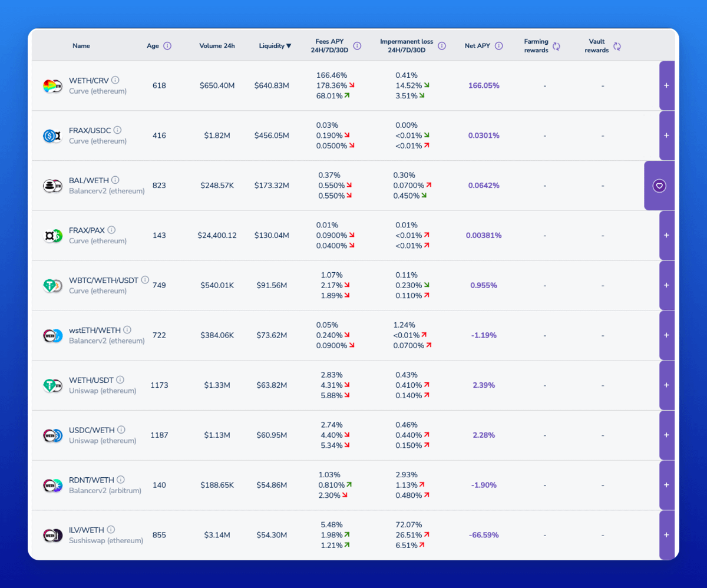Click info icon beside Impermanent loss header
The image size is (707, 588).
click(442, 46)
